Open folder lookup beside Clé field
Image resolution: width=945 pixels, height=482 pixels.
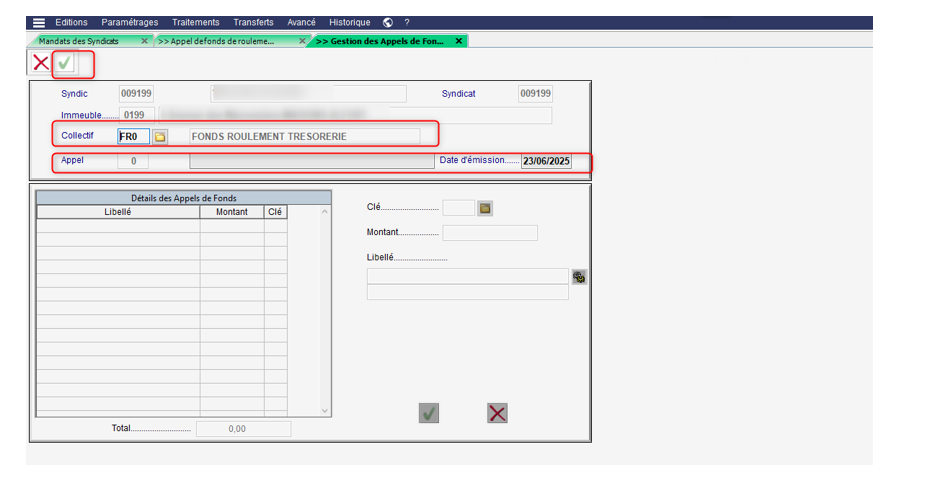[x=485, y=208]
